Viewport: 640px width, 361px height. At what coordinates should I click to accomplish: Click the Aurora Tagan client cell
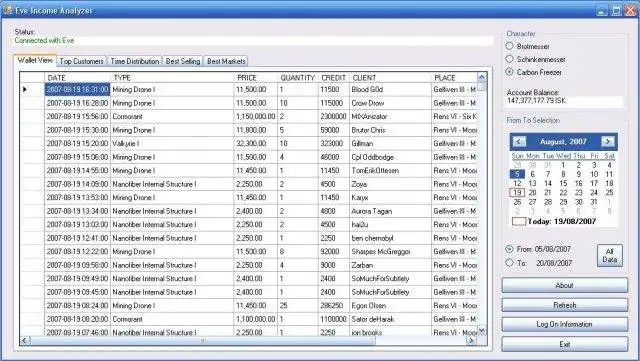tap(391, 211)
